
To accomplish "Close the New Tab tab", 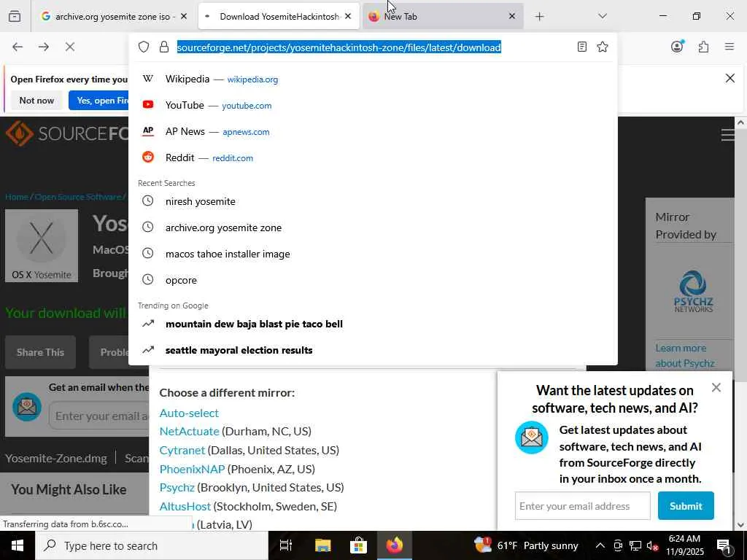I will pos(511,16).
